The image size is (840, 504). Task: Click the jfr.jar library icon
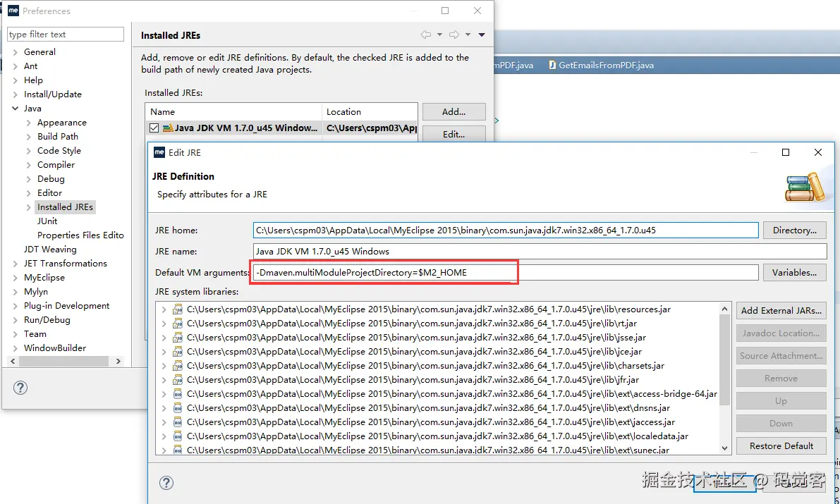coord(177,380)
